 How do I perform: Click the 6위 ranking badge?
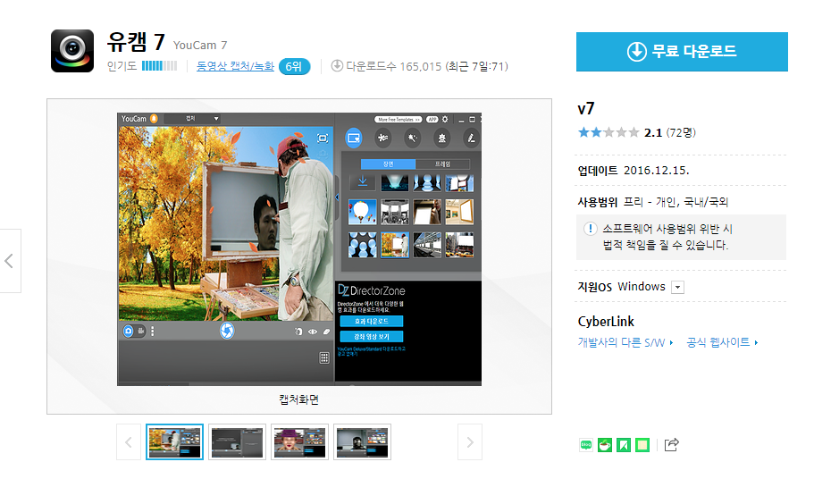click(294, 66)
